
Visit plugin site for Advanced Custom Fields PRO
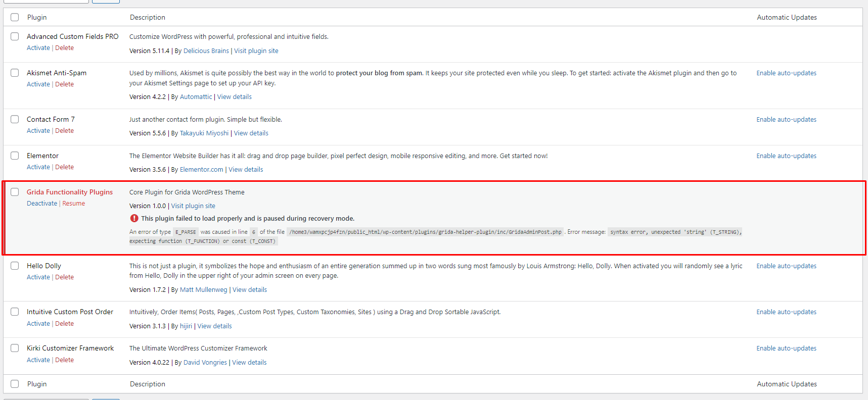[256, 51]
